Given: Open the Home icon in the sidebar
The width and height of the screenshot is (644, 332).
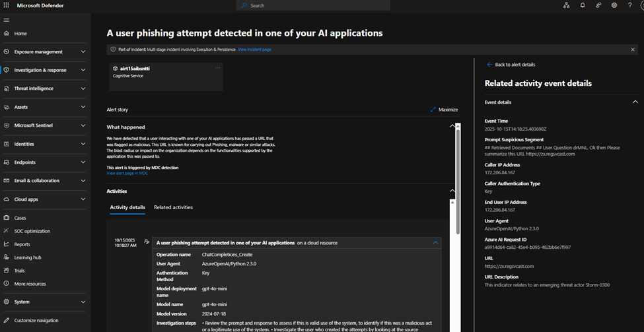Looking at the screenshot, I should pyautogui.click(x=6, y=33).
